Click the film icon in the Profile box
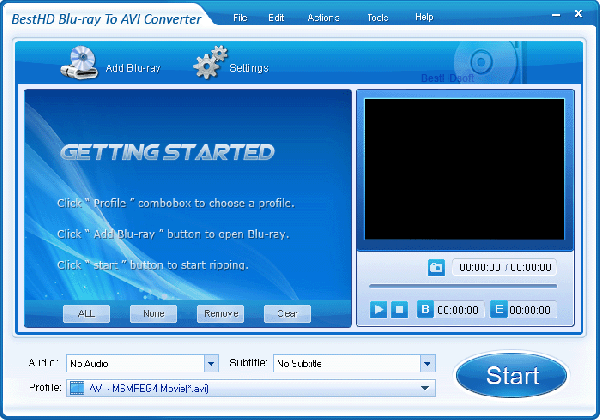This screenshot has width=600, height=420. tap(77, 388)
